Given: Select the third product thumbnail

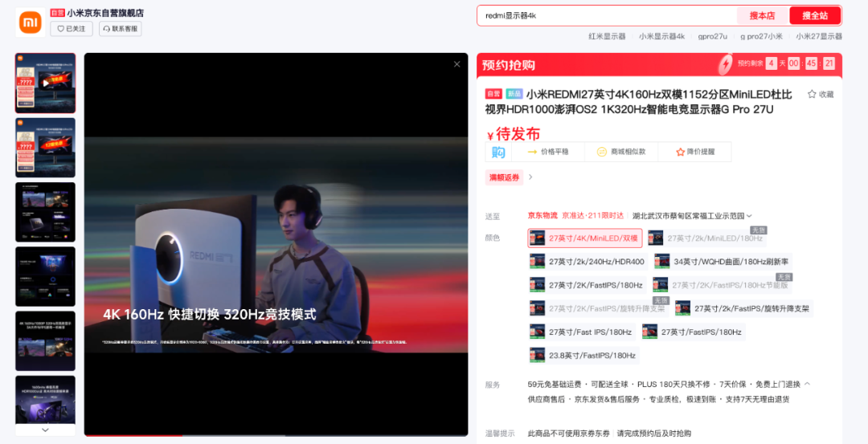Looking at the screenshot, I should point(45,212).
